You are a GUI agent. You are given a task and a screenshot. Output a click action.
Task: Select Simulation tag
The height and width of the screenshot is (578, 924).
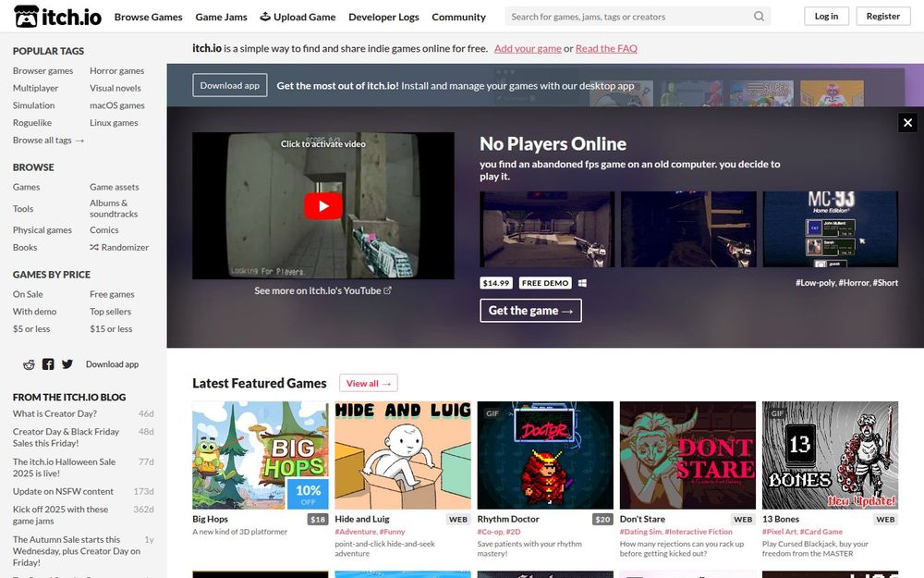click(33, 105)
